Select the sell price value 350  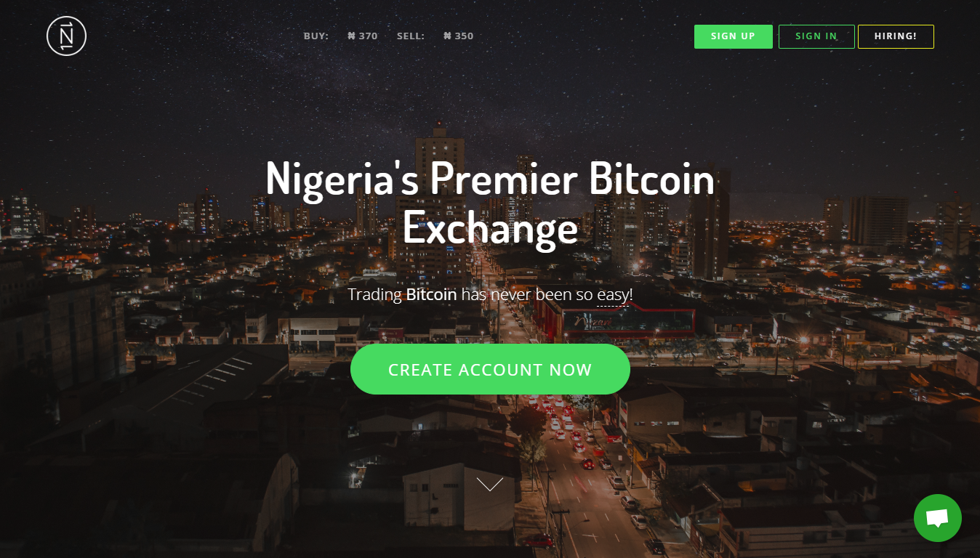click(x=464, y=36)
